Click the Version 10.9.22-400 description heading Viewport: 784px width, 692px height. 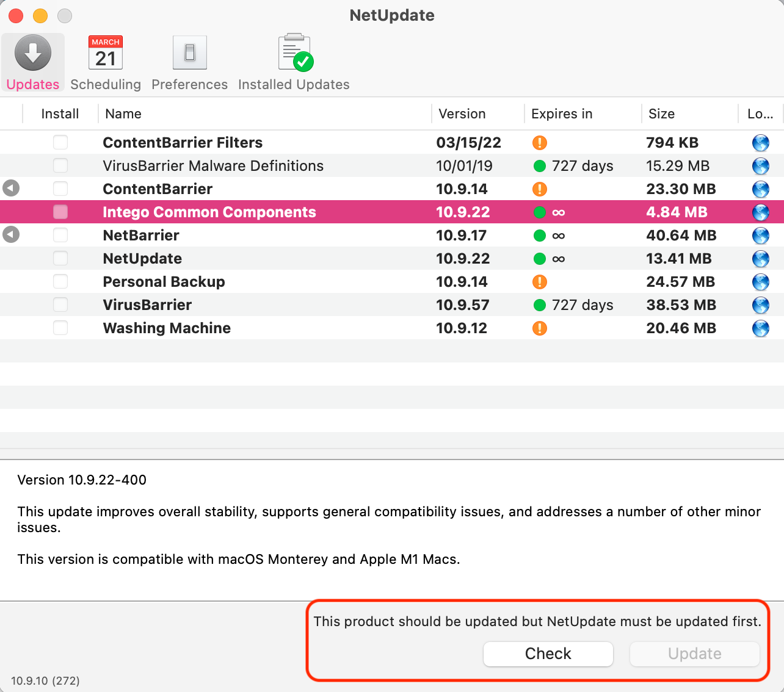pos(82,480)
